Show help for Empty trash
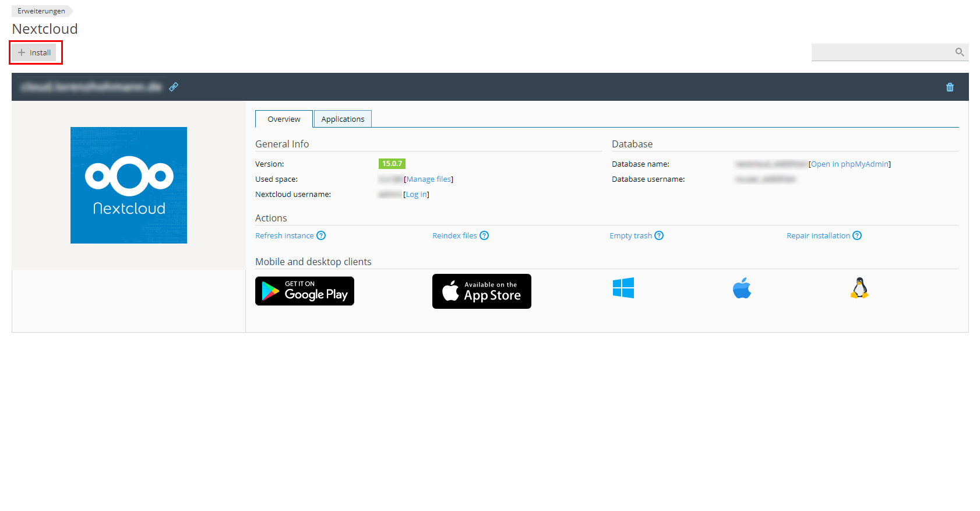 pyautogui.click(x=659, y=235)
